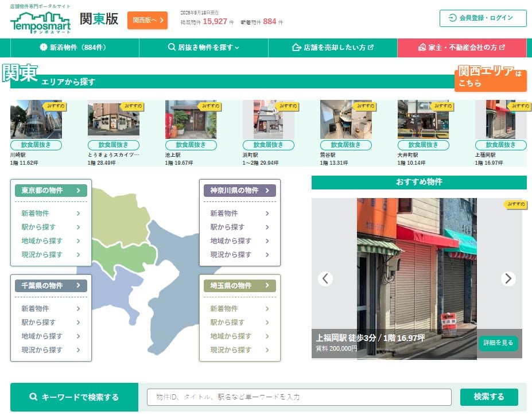Click 詳細を見る on the featured property
The image size is (532, 415).
(x=498, y=343)
